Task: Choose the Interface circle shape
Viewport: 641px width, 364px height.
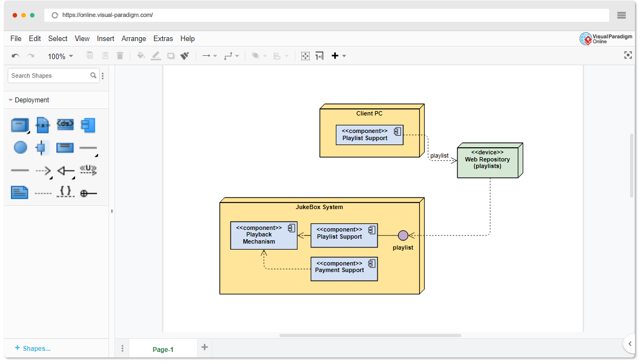Action: tap(20, 147)
